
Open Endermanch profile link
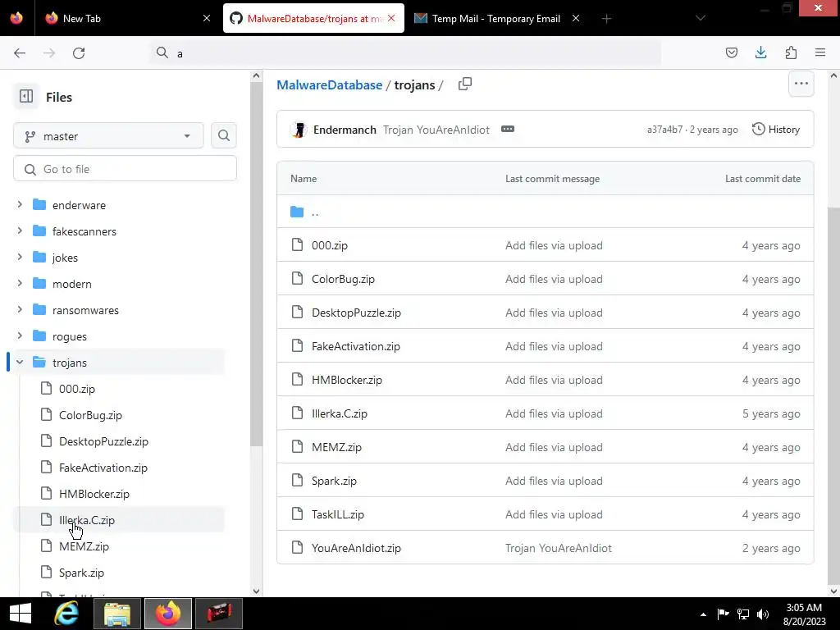tap(345, 130)
